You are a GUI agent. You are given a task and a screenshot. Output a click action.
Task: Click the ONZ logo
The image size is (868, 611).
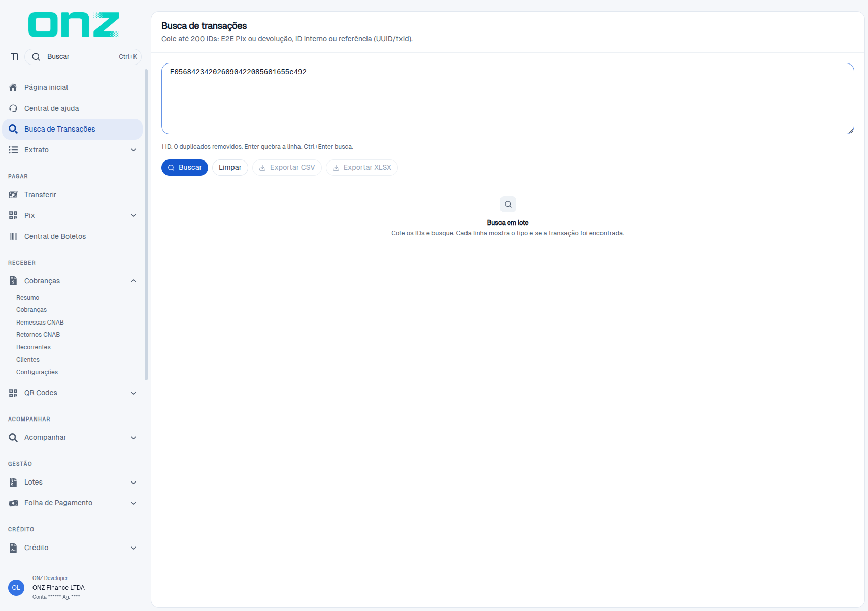click(x=74, y=24)
